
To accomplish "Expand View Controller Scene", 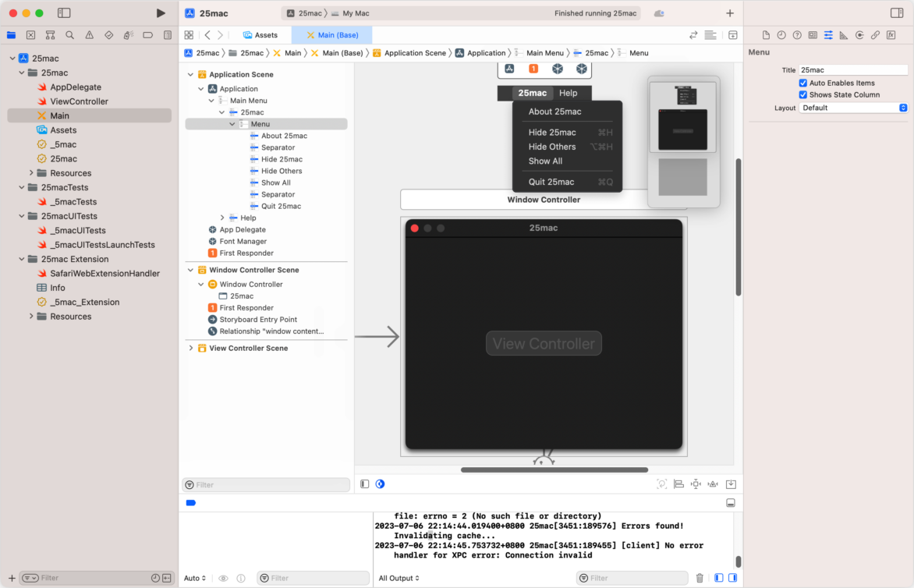I will click(190, 348).
